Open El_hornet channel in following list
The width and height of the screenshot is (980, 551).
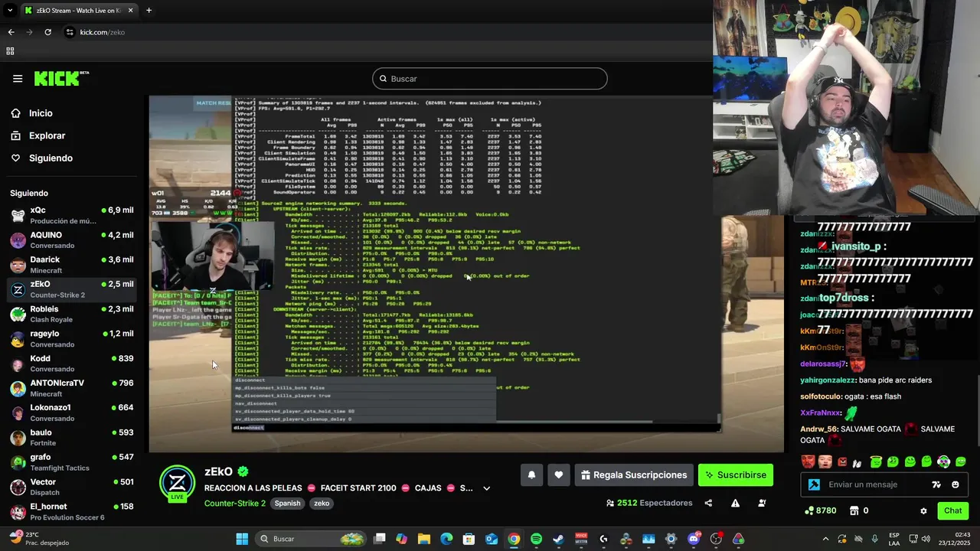pos(72,512)
